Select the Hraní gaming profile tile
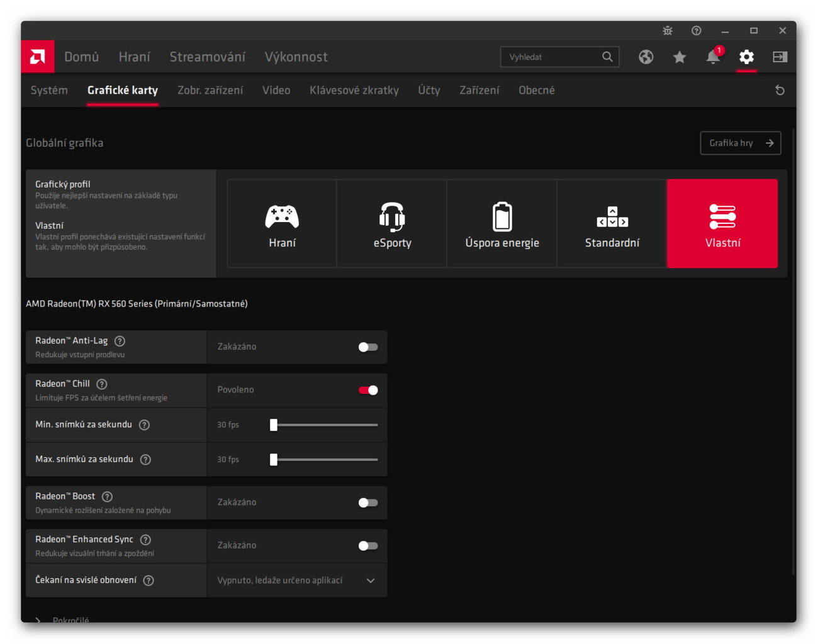Viewport: 818px width, 644px height. tap(282, 223)
